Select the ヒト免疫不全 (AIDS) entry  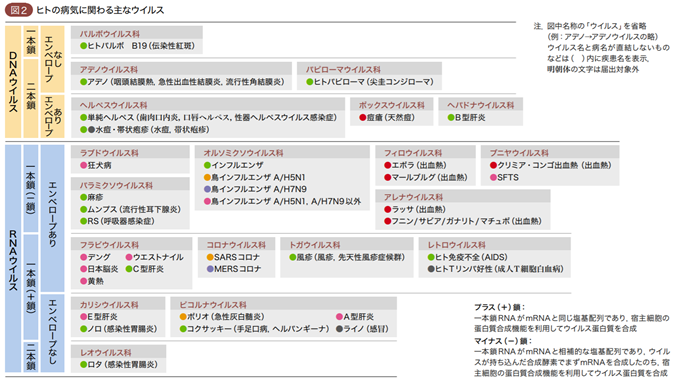point(467,257)
